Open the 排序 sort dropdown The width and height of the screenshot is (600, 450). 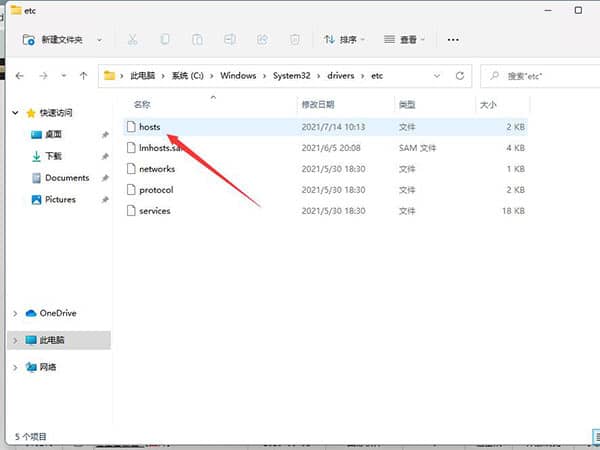coord(344,40)
